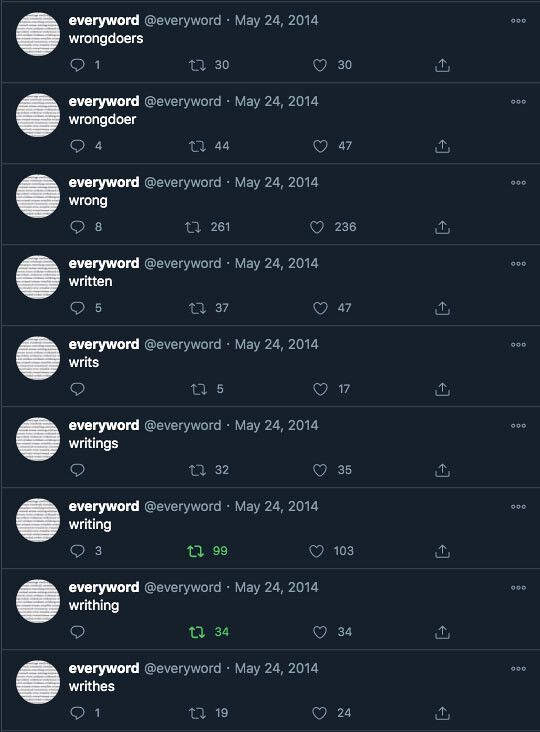Screen dimensions: 540x732
Task: Open the "writhing" tweet text
Action: pos(94,605)
